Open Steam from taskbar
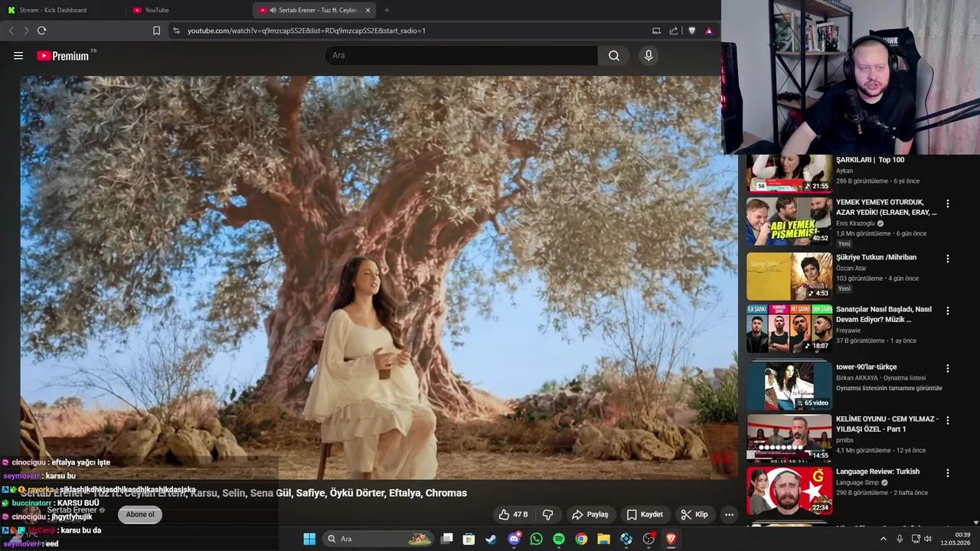 click(x=492, y=539)
